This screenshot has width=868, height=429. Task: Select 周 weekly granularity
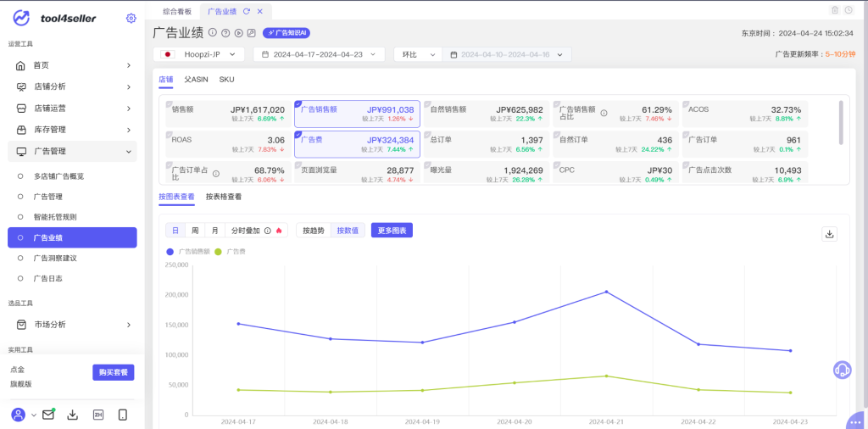[x=195, y=231]
